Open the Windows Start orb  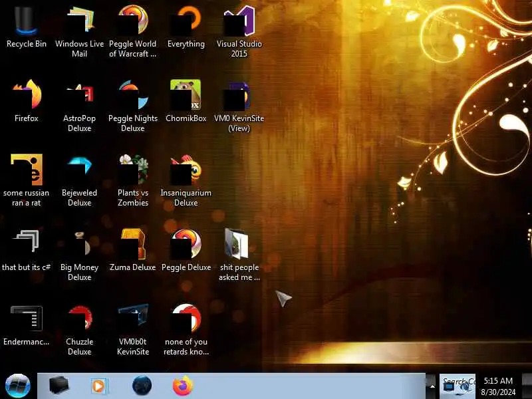click(18, 386)
